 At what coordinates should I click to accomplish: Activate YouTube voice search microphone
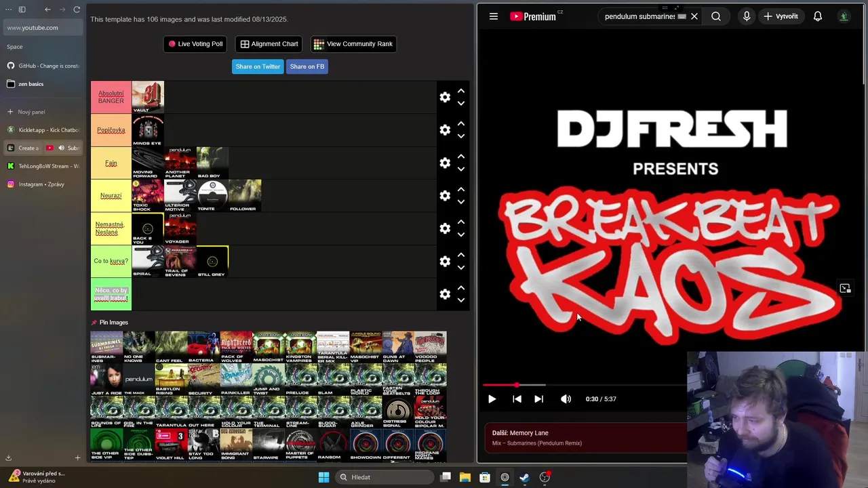coord(747,16)
